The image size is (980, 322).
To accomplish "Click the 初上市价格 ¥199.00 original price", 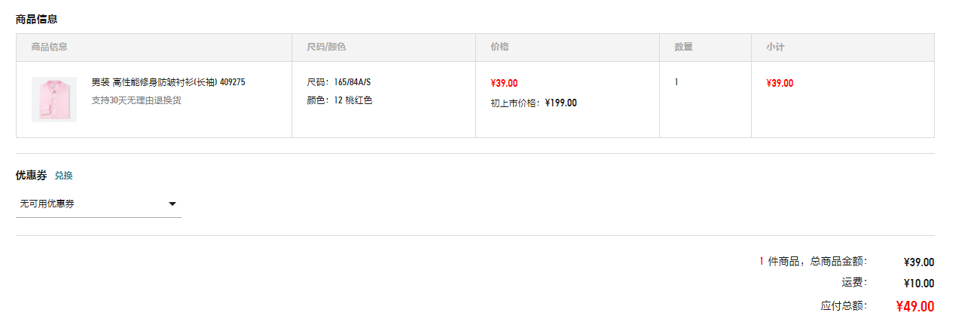I will (534, 103).
